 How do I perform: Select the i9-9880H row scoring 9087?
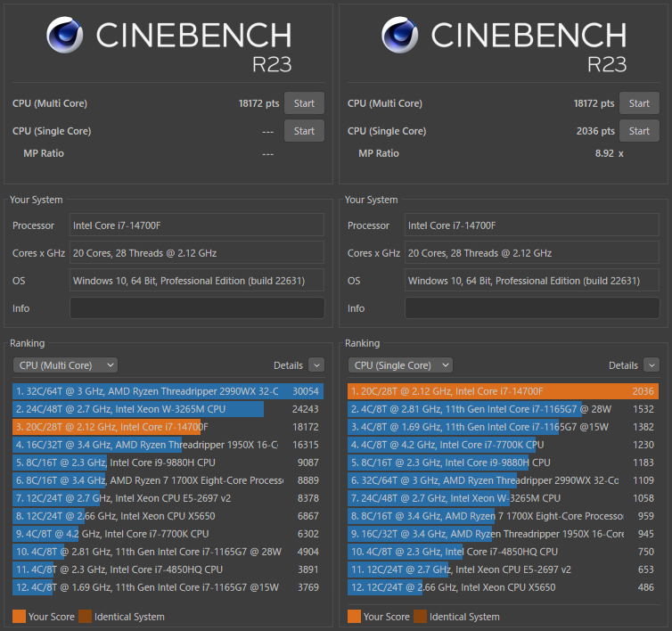[168, 463]
